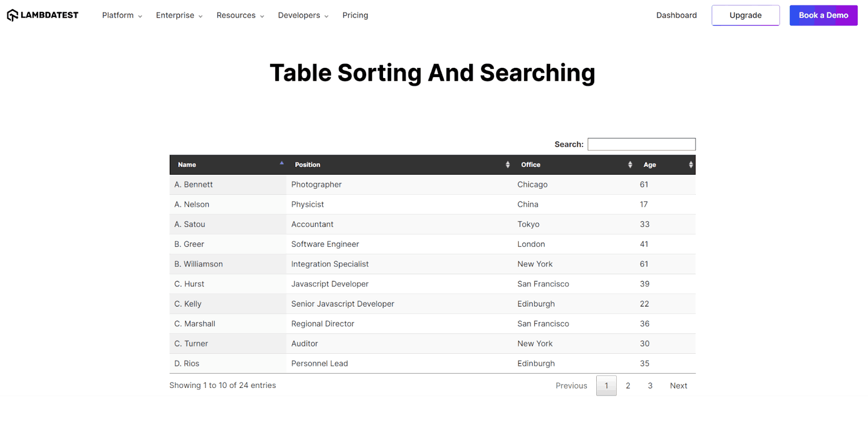Click name cell C. Kelly
Screen dimensions: 868x427
[x=228, y=304]
